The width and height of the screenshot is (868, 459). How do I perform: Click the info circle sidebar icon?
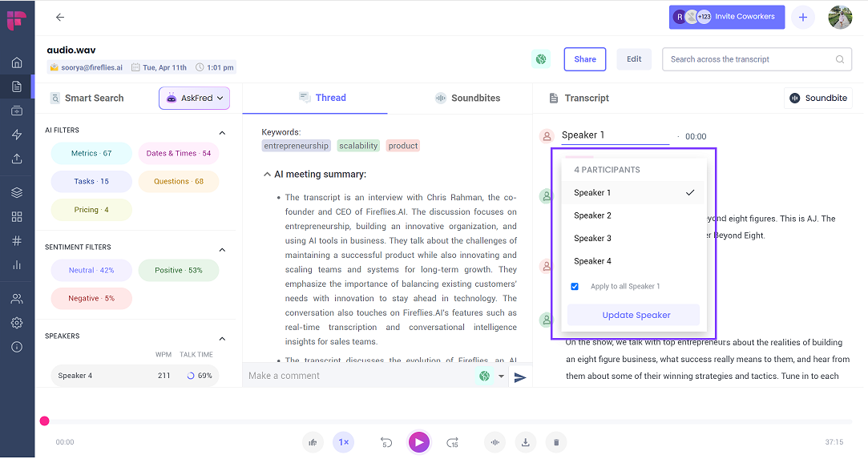17,347
